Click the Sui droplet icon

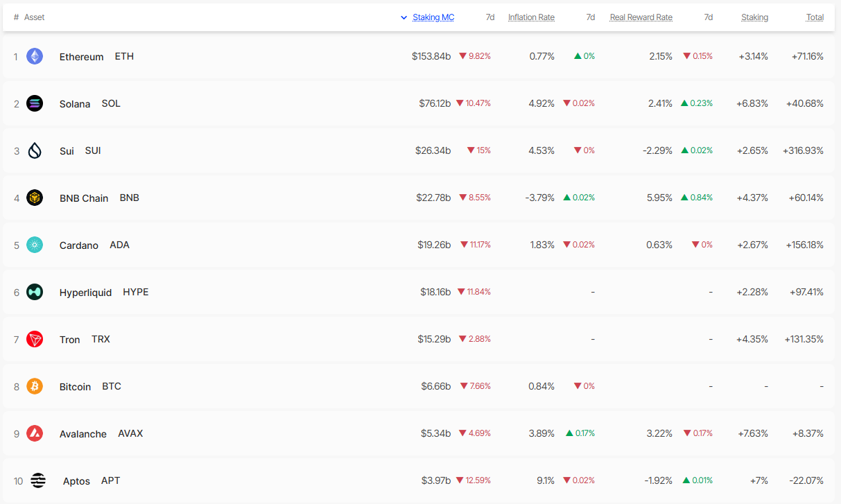35,150
